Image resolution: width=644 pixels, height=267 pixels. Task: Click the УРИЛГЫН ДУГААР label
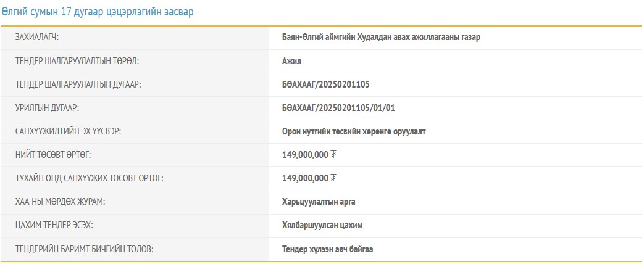tap(48, 108)
